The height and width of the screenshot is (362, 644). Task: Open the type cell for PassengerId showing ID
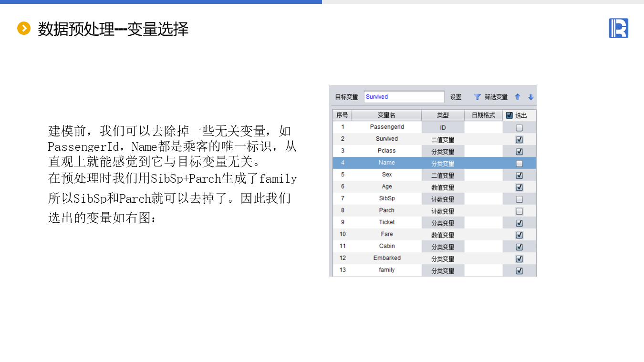click(x=443, y=128)
